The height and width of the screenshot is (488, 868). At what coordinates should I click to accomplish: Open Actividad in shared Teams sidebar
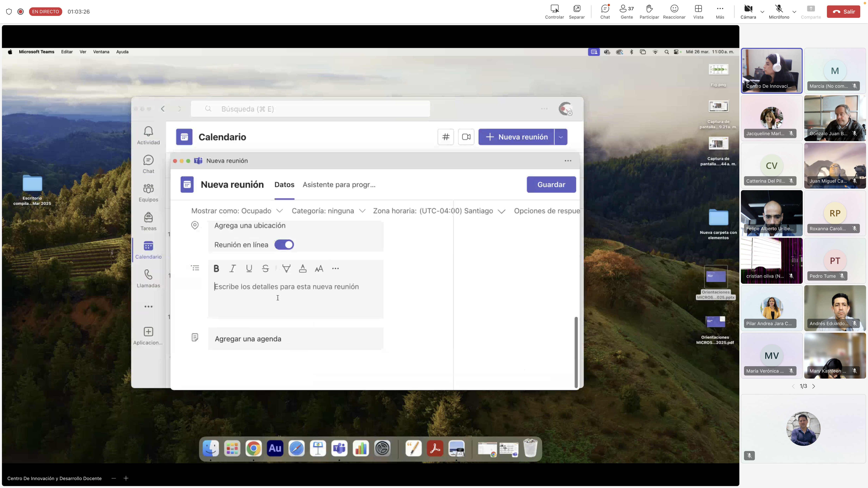[148, 135]
